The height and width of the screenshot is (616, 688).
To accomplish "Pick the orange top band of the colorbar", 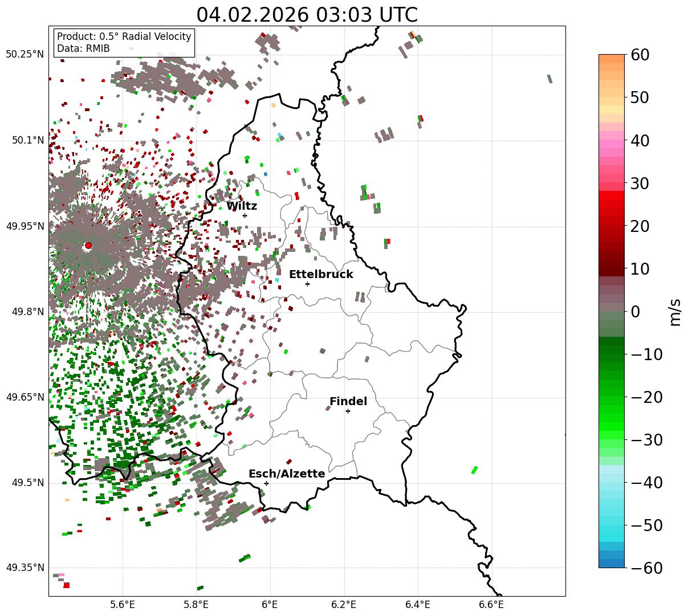I will click(612, 59).
